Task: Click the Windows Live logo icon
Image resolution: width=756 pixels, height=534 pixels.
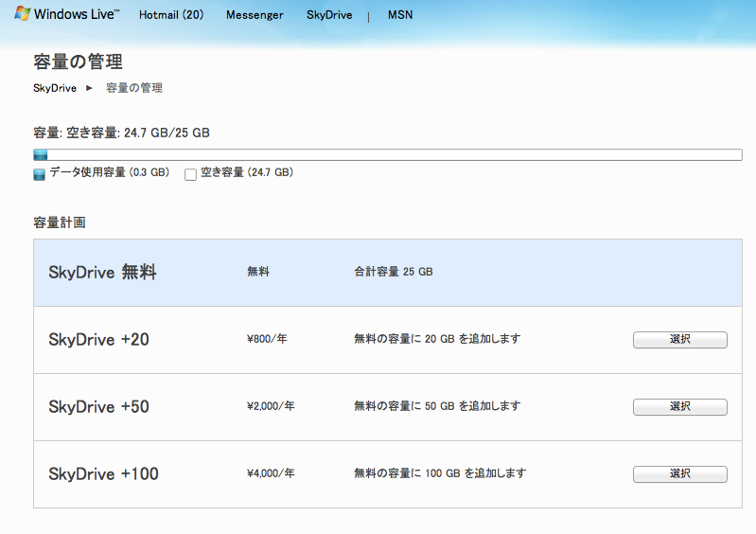Action: [x=23, y=13]
